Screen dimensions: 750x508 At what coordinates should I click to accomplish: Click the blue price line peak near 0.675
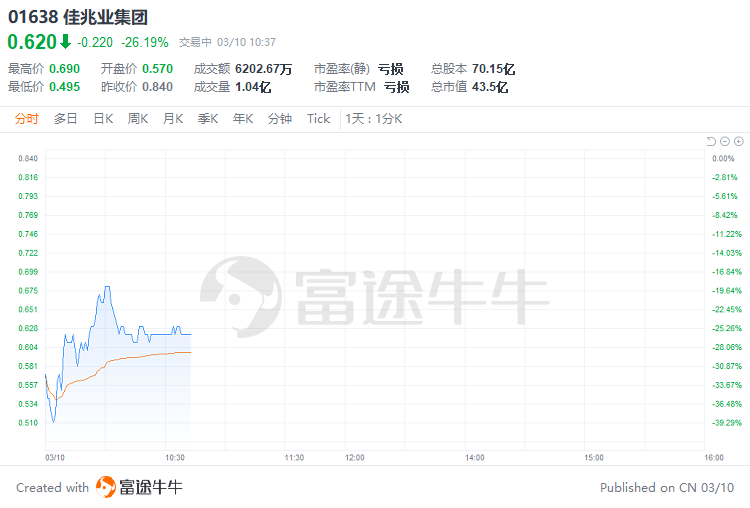[108, 287]
